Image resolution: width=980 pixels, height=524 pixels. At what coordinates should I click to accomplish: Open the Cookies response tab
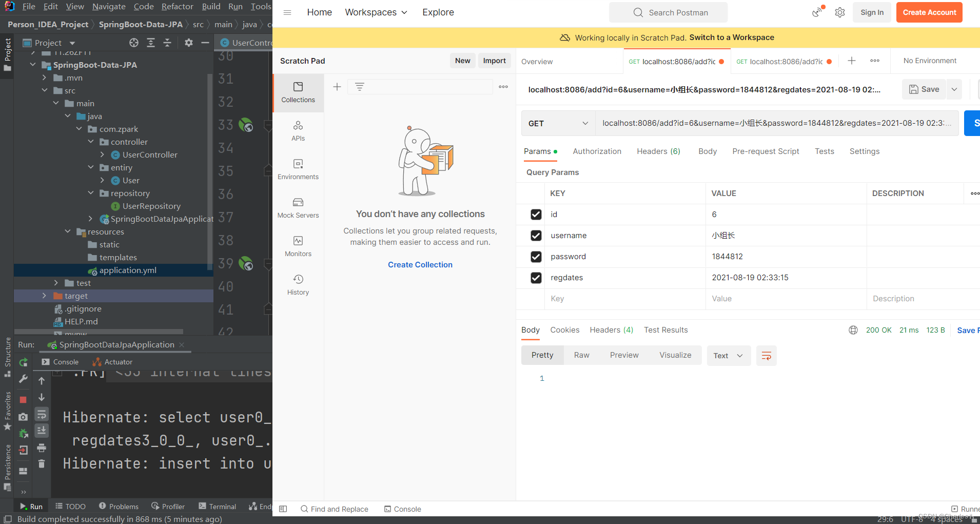564,330
